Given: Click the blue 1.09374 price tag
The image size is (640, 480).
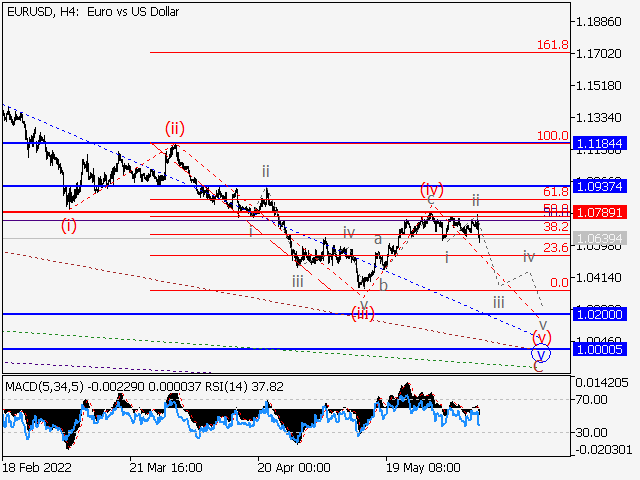Looking at the screenshot, I should point(600,187).
